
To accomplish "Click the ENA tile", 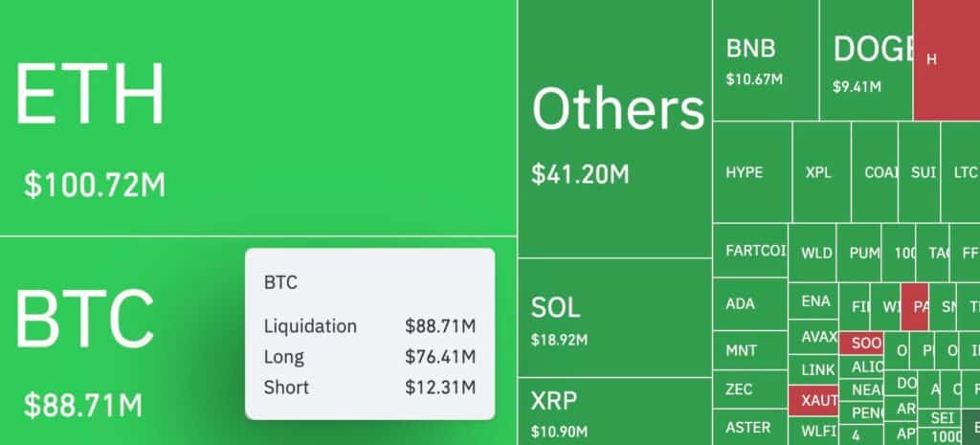I will pos(814,301).
